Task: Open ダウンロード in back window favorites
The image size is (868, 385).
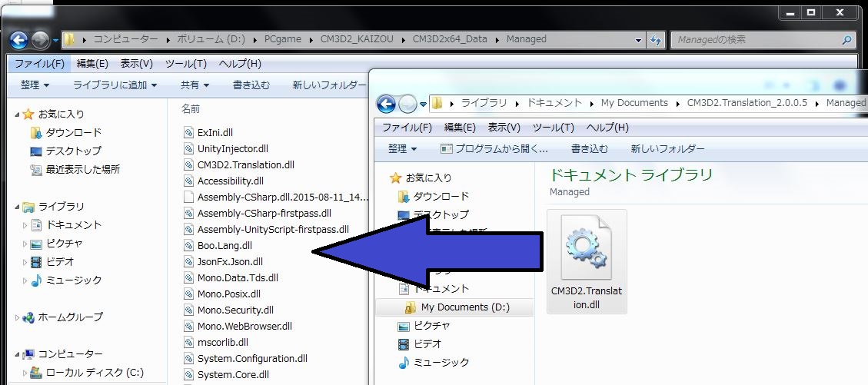Action: tap(66, 132)
